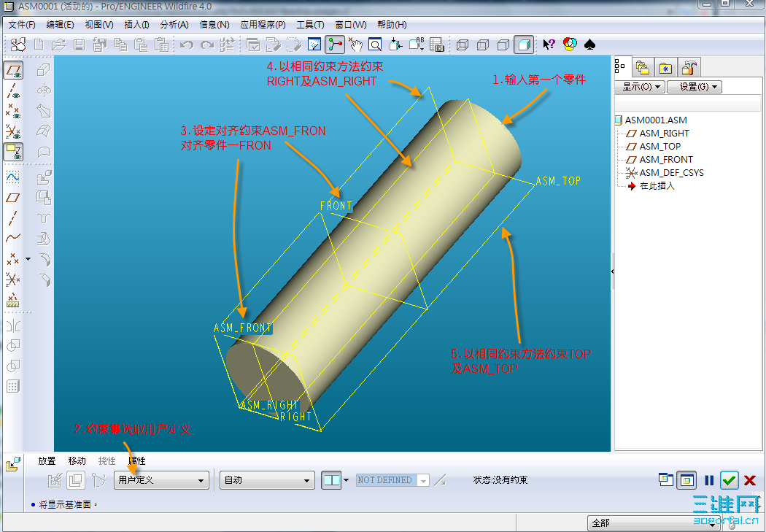Expand the offset type dropdown arrow

pyautogui.click(x=347, y=480)
